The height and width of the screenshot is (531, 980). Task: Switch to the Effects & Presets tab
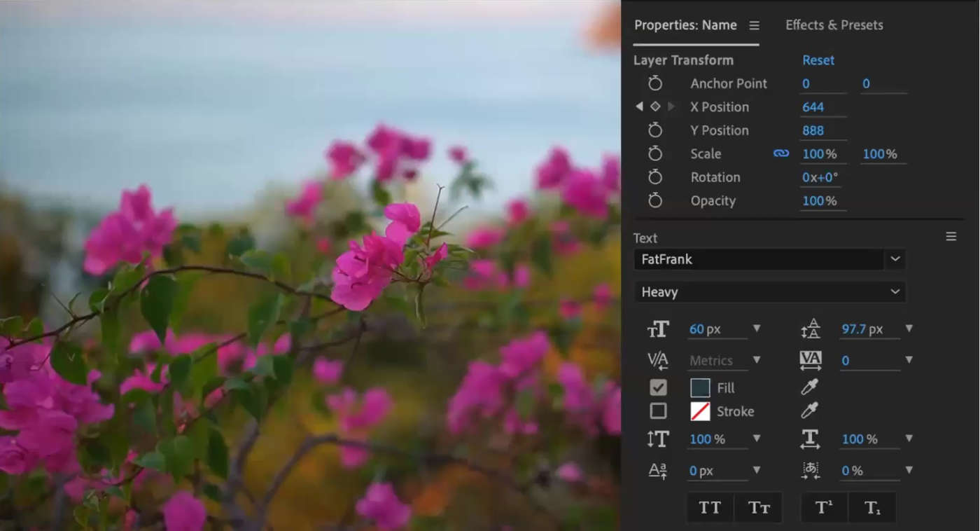(834, 25)
